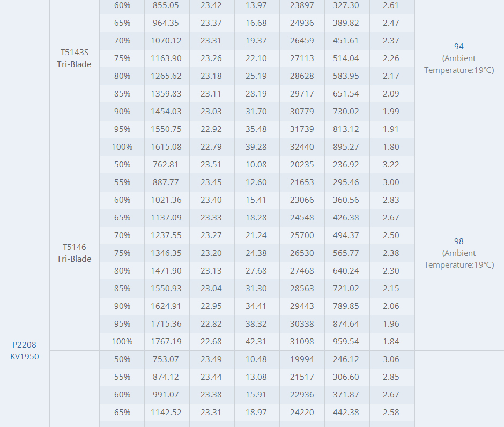504x427 pixels.
Task: Click the RPM value 19994
Action: (302, 359)
